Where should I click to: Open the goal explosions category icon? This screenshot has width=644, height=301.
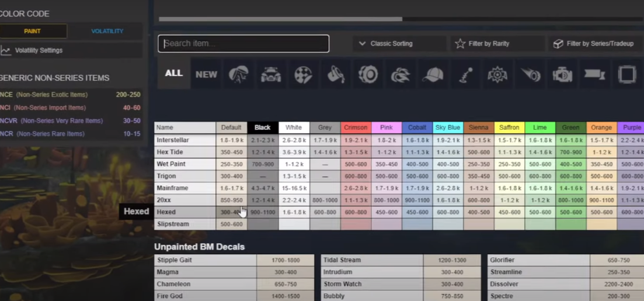(x=497, y=74)
